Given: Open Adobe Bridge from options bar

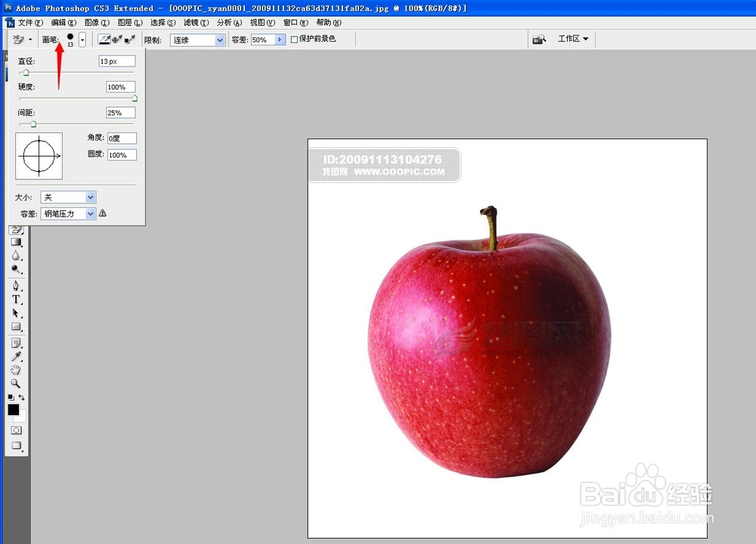Looking at the screenshot, I should pos(539,39).
